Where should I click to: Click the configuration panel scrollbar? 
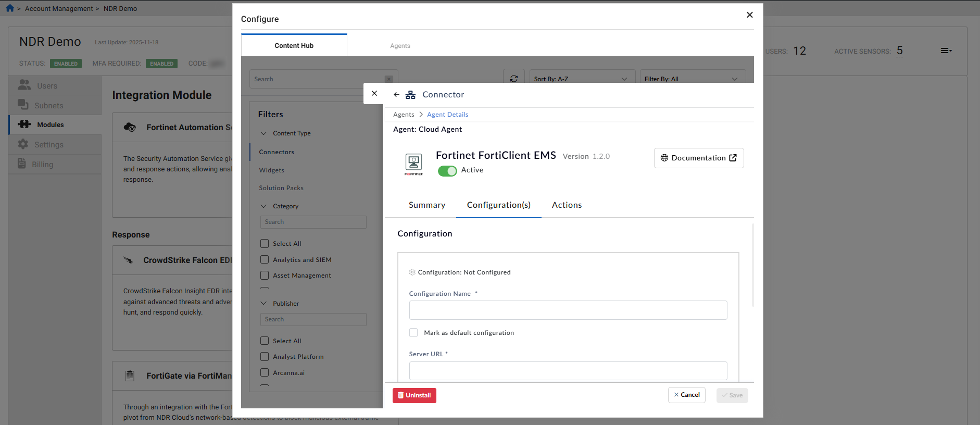pyautogui.click(x=753, y=265)
